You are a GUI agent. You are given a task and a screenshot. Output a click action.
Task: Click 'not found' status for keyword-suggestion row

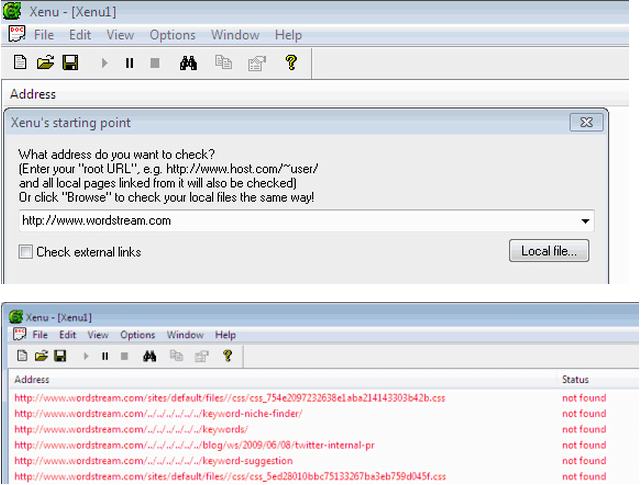point(584,460)
